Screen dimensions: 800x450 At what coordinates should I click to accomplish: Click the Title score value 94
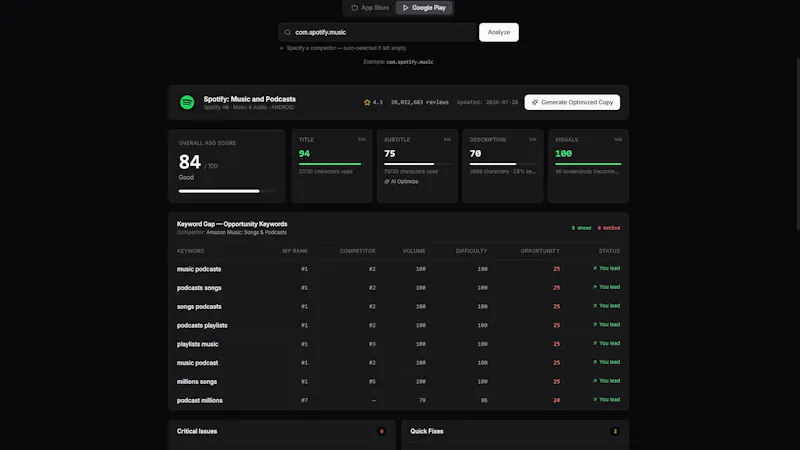pos(304,154)
